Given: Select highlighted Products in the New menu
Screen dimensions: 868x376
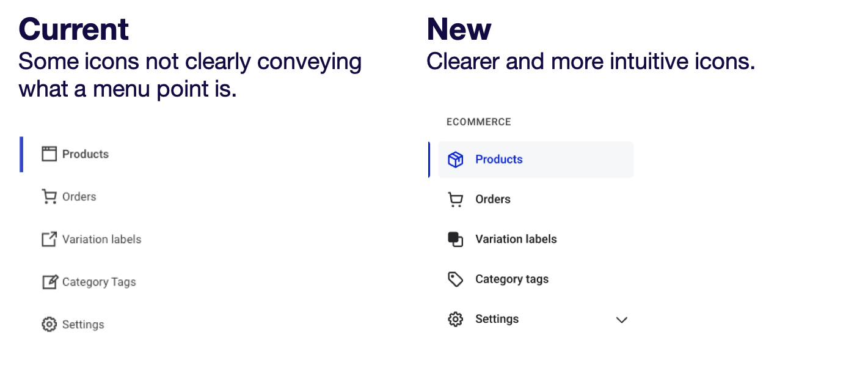Looking at the screenshot, I should 536,160.
